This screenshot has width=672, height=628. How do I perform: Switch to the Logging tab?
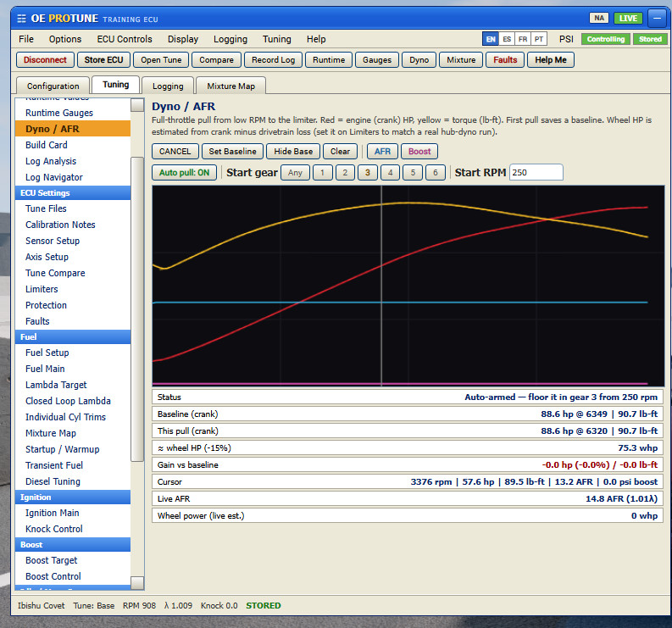click(168, 86)
